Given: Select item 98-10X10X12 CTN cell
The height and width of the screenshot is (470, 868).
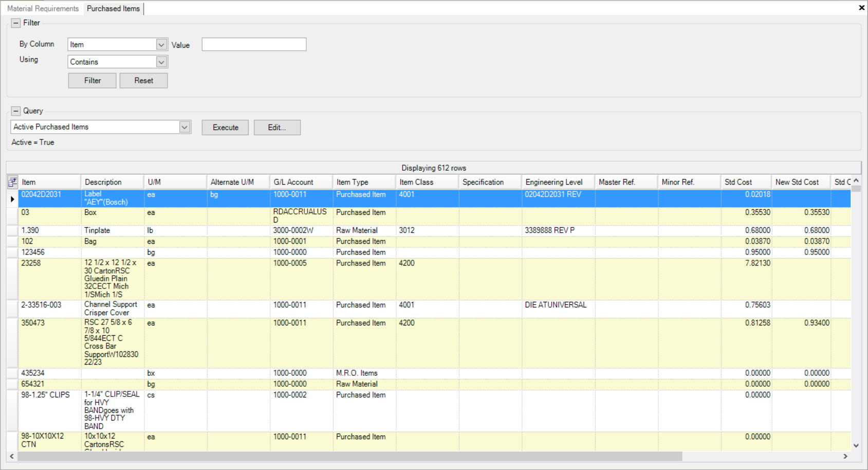Looking at the screenshot, I should (49, 441).
